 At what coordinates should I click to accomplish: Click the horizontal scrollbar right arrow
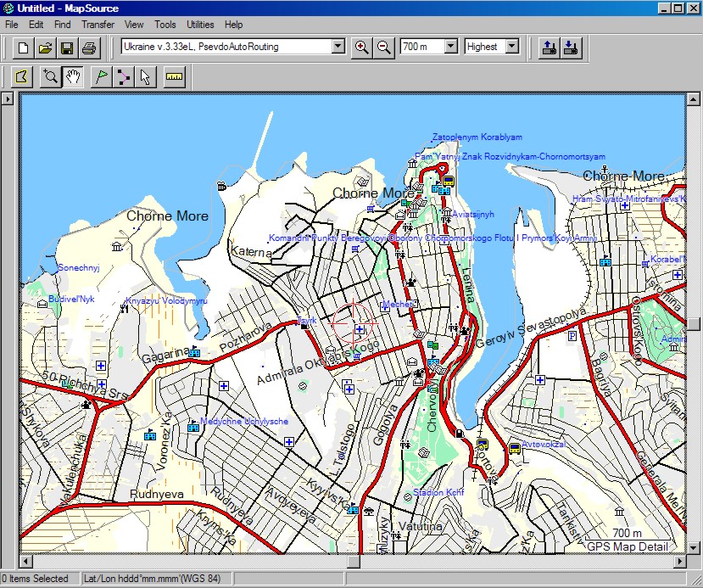pyautogui.click(x=680, y=561)
